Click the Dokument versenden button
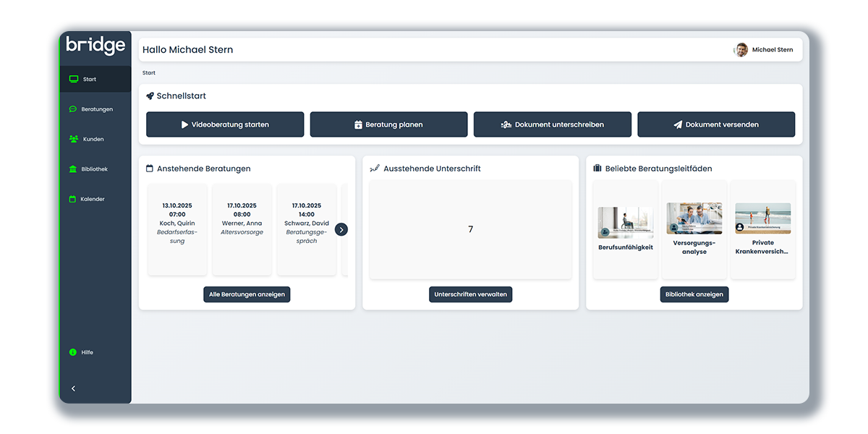868x434 pixels. pyautogui.click(x=716, y=124)
